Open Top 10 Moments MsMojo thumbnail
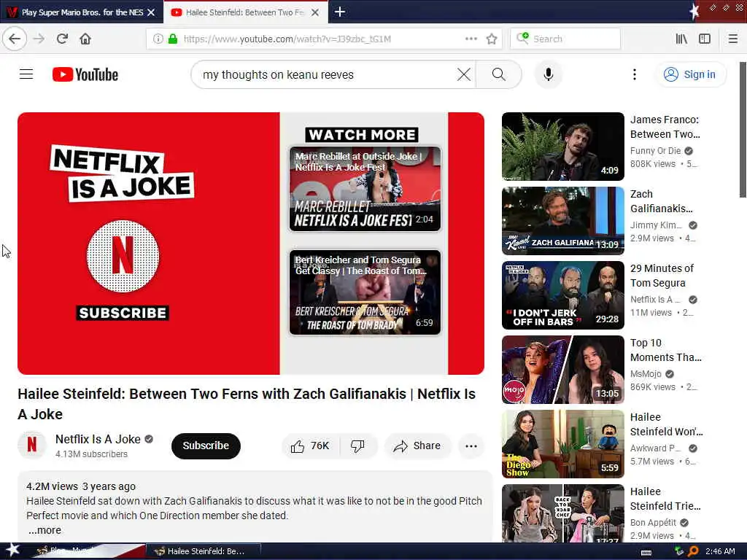Viewport: 747px width, 560px height. 562,370
